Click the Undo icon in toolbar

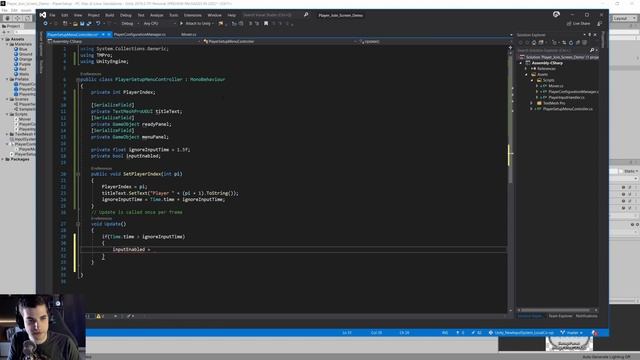pyautogui.click(x=98, y=24)
